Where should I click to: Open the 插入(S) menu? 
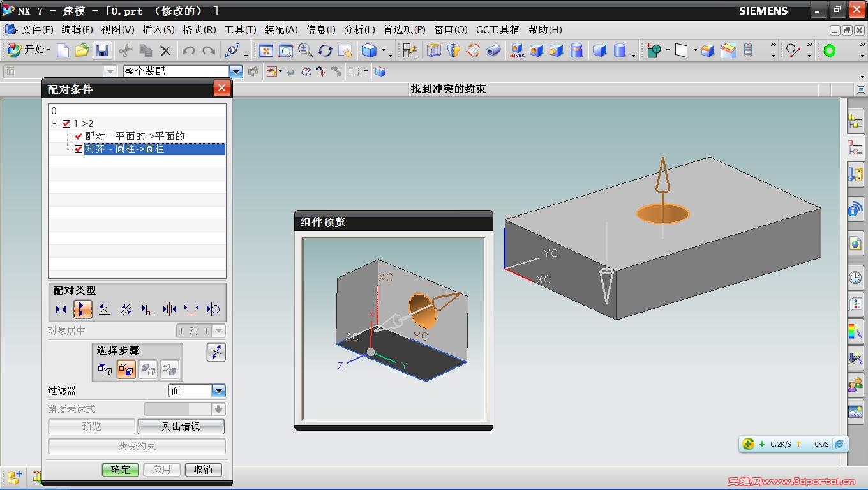158,29
